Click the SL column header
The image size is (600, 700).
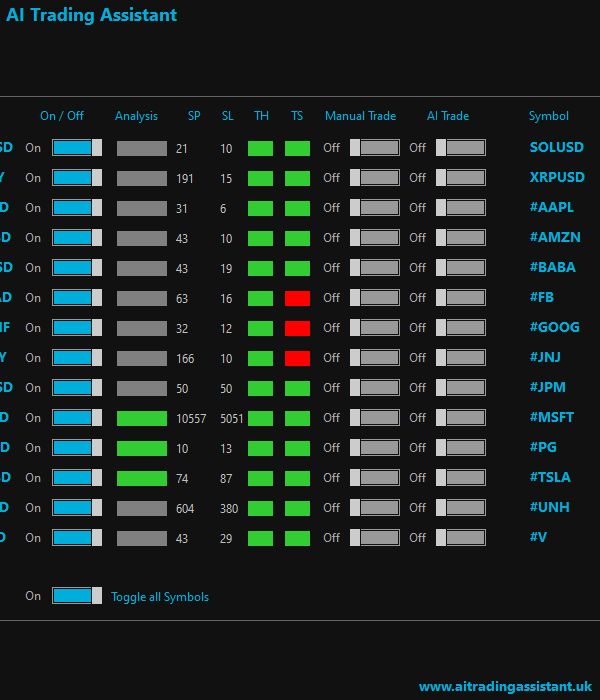point(228,116)
